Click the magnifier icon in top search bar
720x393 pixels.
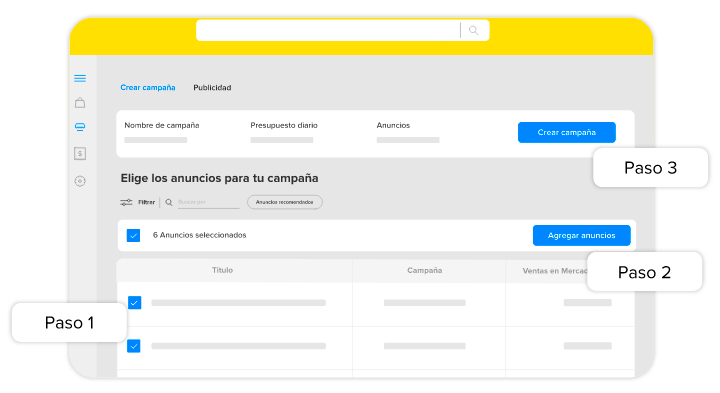pyautogui.click(x=473, y=30)
